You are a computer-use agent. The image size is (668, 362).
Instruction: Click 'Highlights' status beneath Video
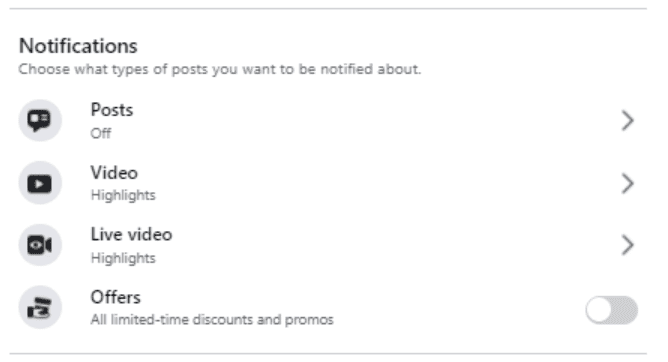123,195
